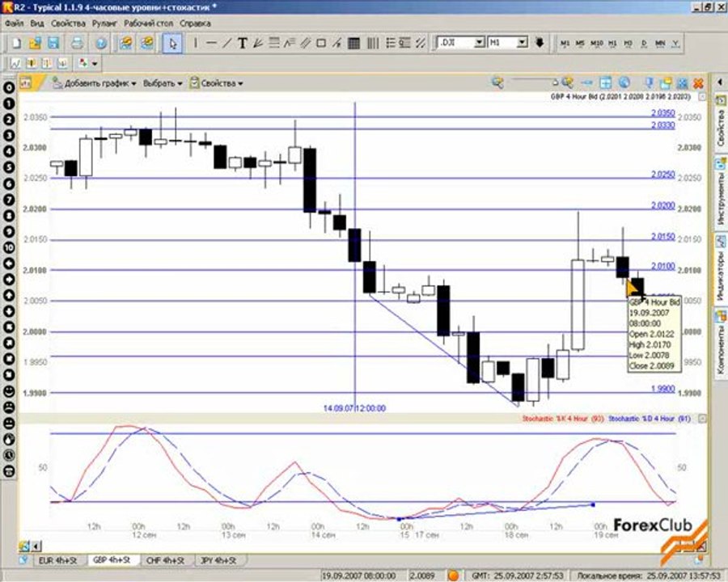
Task: Click the black circle marker numbered 0
Action: [9, 88]
